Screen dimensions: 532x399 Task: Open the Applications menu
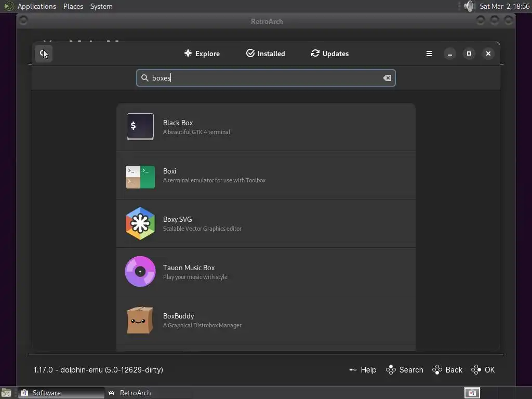tap(37, 6)
